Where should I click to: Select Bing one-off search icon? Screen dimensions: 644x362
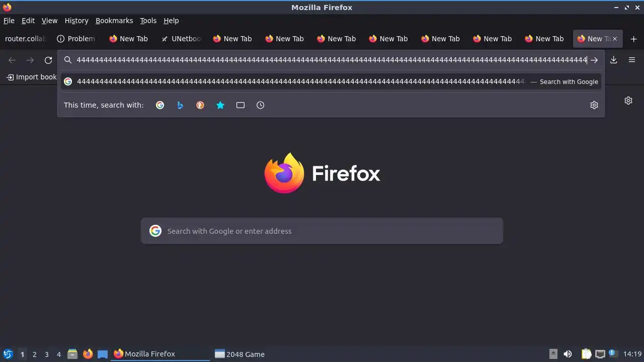pyautogui.click(x=180, y=105)
